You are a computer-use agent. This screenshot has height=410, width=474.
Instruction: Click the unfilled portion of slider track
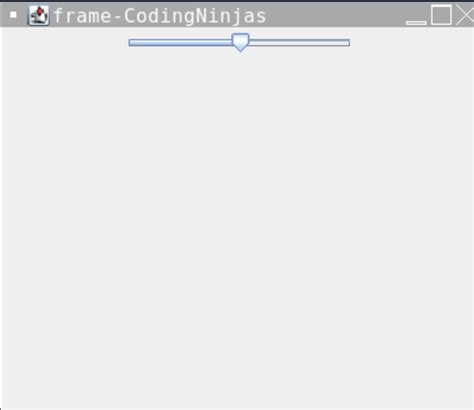point(299,42)
